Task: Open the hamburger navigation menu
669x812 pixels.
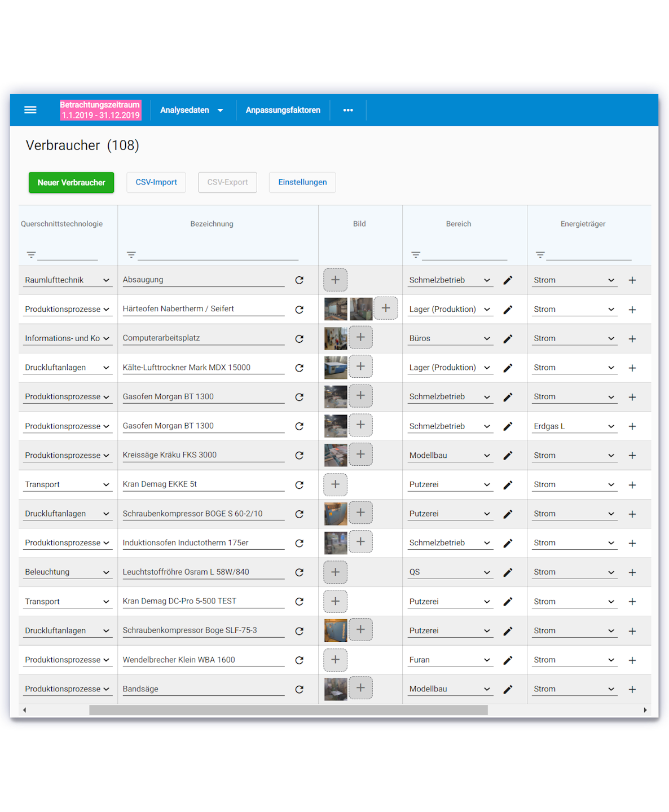Action: coord(30,110)
